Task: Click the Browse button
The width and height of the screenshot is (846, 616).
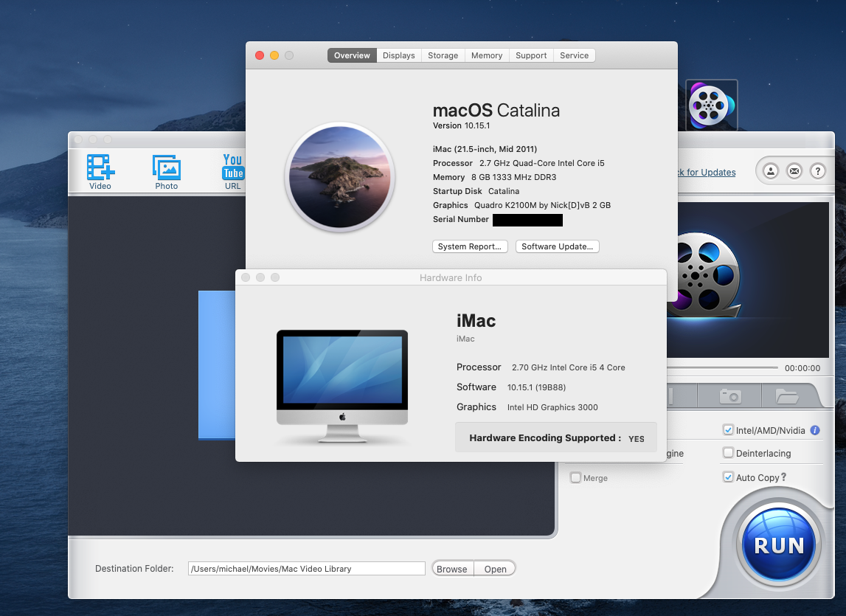Action: pos(452,569)
